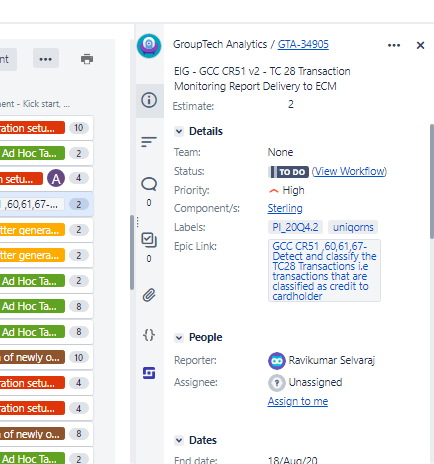Click View Workflow link
Screen dimensions: 434x464
(x=349, y=171)
